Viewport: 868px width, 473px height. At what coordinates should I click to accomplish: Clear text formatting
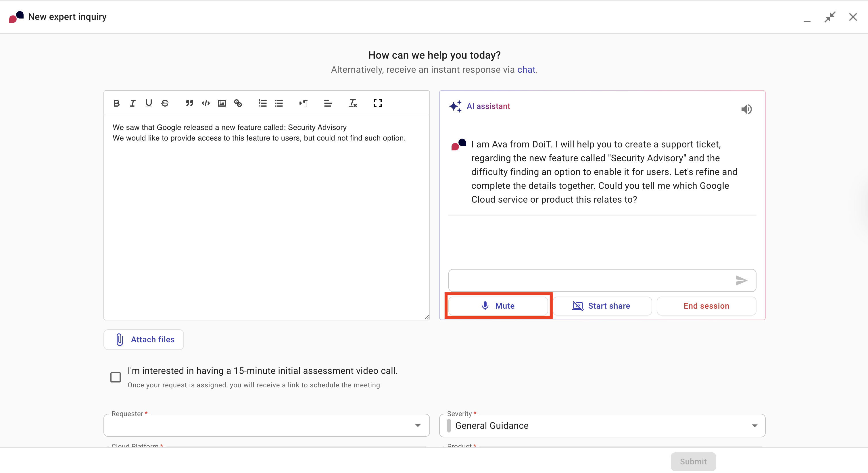pyautogui.click(x=353, y=103)
